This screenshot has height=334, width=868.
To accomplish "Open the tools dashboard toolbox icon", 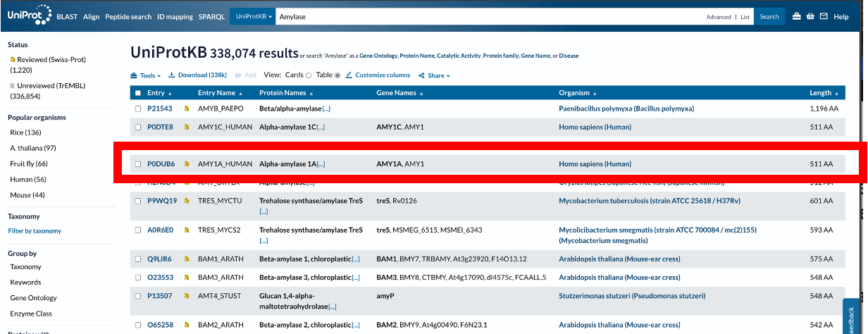I will [x=797, y=16].
